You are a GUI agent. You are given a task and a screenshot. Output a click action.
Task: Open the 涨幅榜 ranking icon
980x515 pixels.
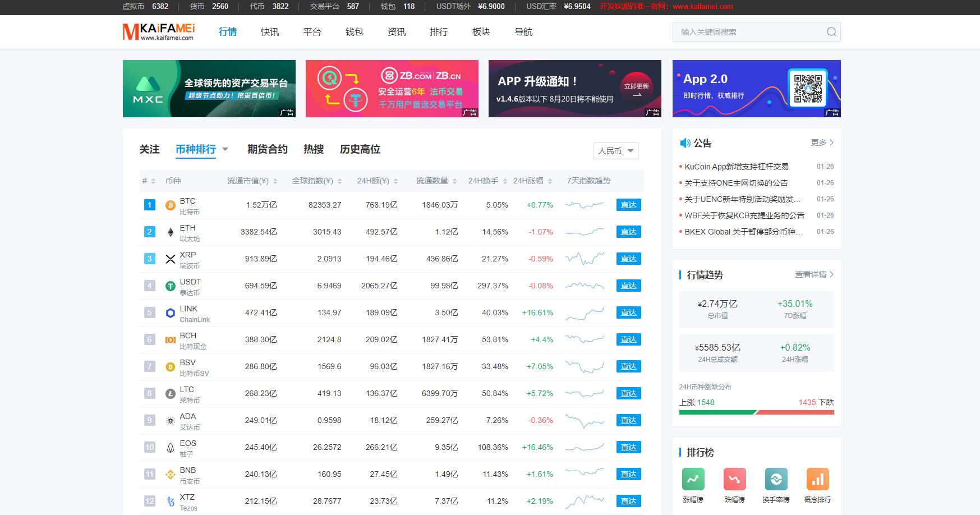[x=693, y=480]
